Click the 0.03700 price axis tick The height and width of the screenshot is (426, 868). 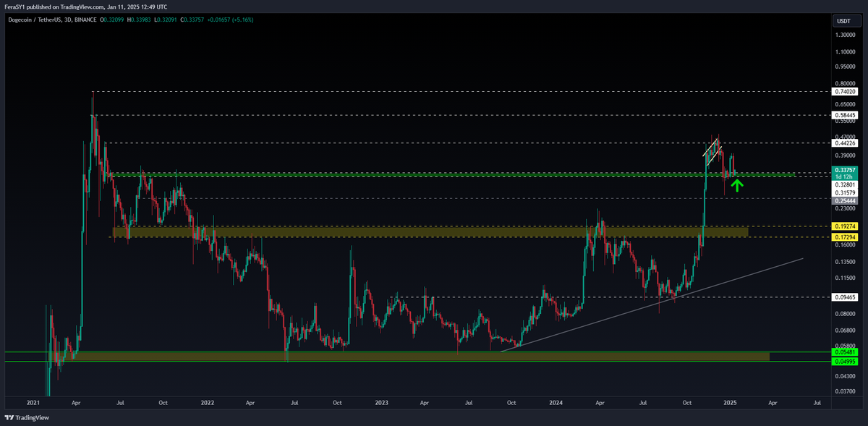click(846, 391)
